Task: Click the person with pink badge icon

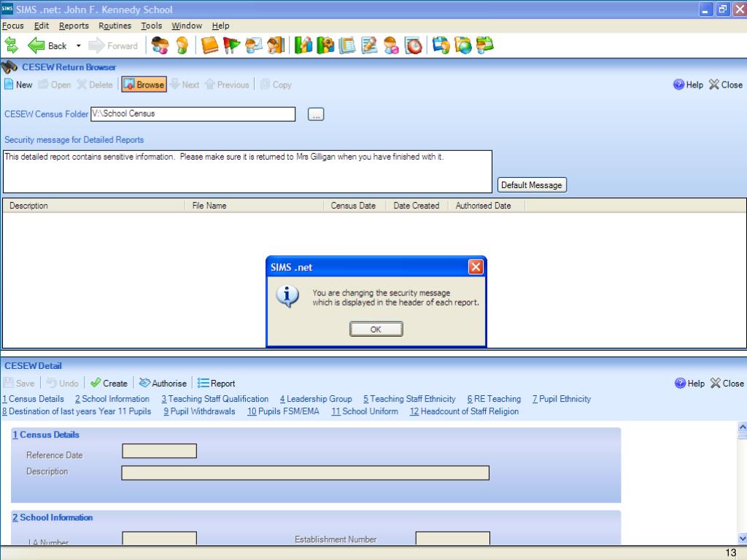Action: click(391, 46)
